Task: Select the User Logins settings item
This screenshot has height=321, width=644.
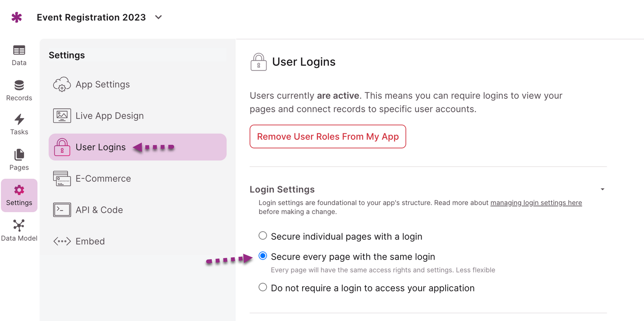Action: coord(100,147)
